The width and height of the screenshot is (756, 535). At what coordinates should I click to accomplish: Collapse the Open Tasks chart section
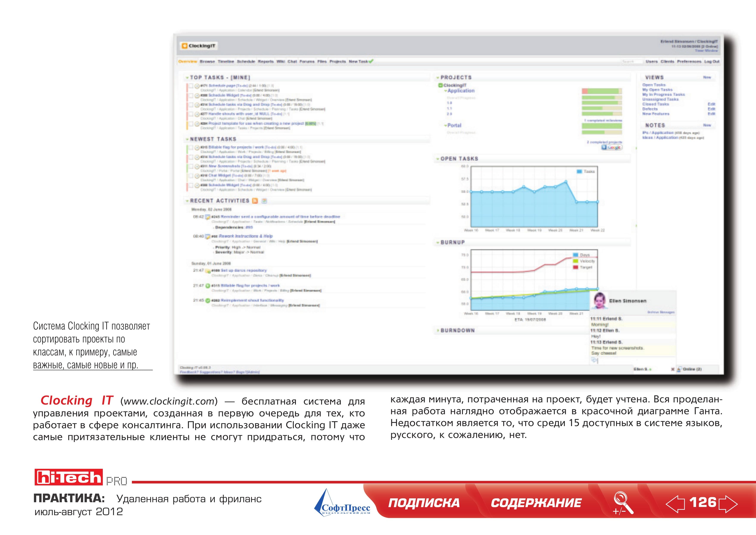[438, 159]
